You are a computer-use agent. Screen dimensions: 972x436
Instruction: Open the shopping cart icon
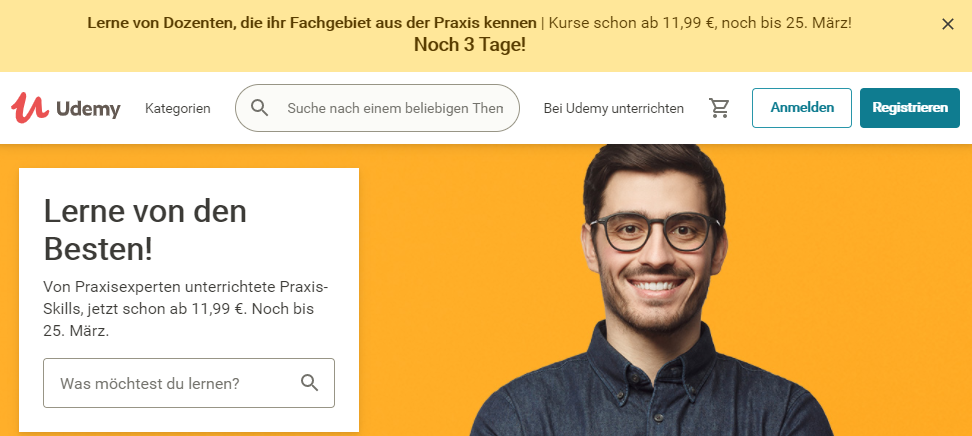tap(719, 108)
